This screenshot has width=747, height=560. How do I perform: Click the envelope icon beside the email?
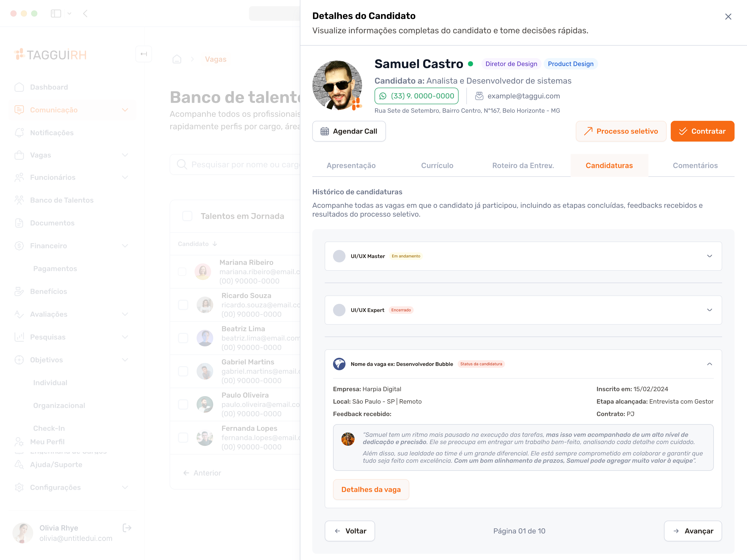coord(479,96)
